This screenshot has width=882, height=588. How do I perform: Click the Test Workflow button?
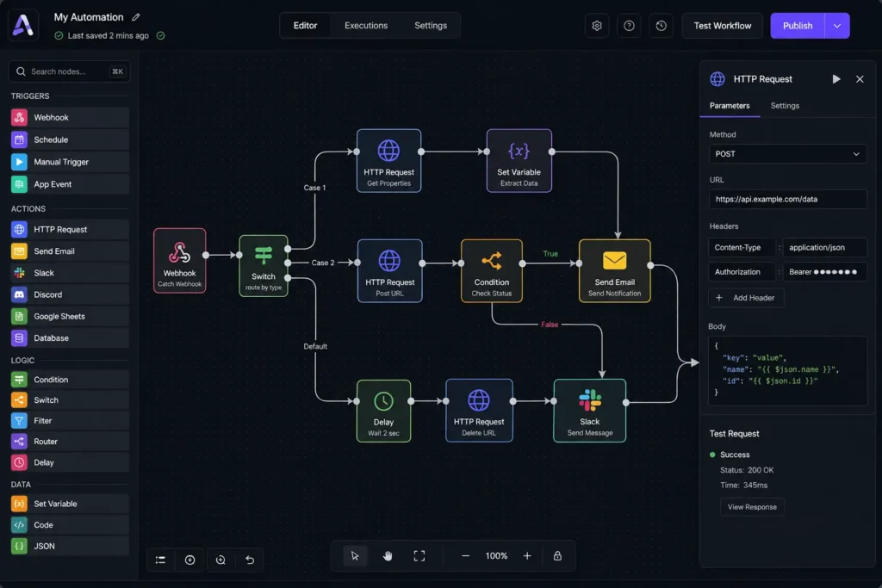(723, 26)
